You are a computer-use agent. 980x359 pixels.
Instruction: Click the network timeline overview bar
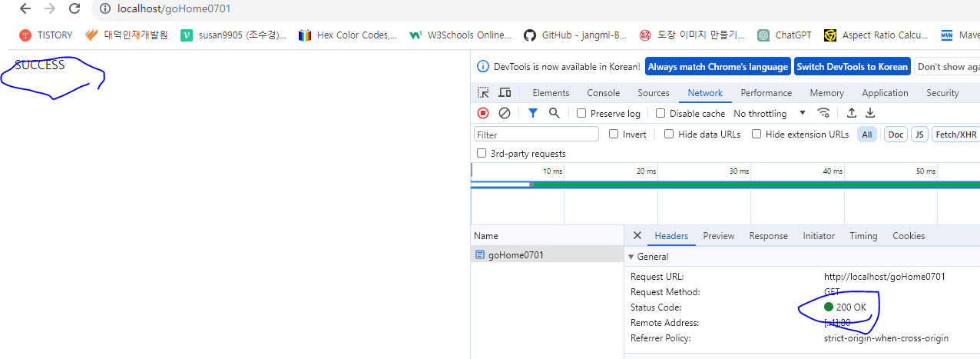click(x=725, y=184)
